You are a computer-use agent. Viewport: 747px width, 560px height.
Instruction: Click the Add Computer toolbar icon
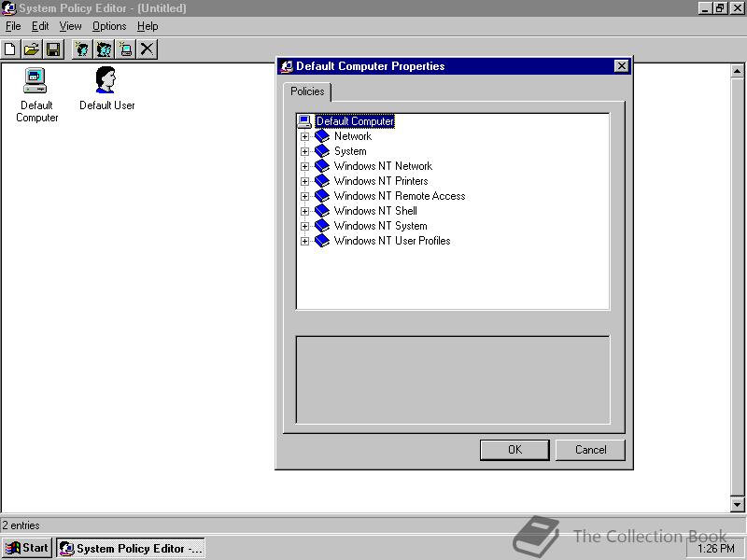(126, 49)
